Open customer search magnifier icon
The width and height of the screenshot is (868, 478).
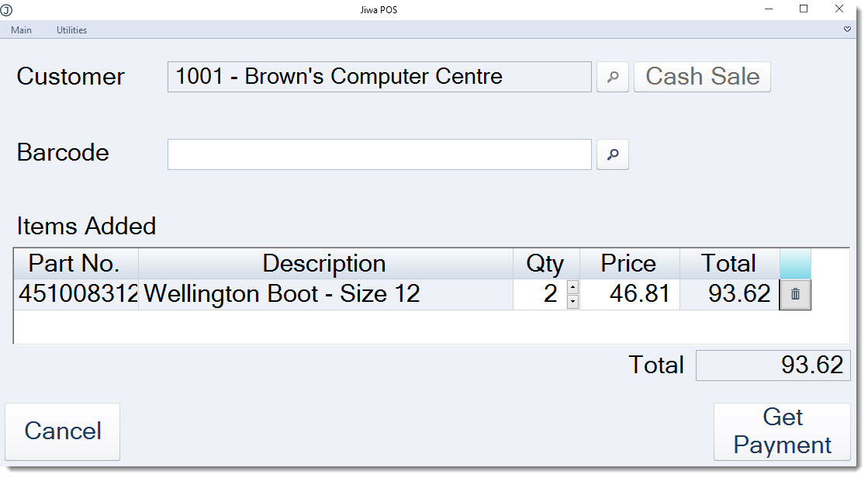point(612,77)
